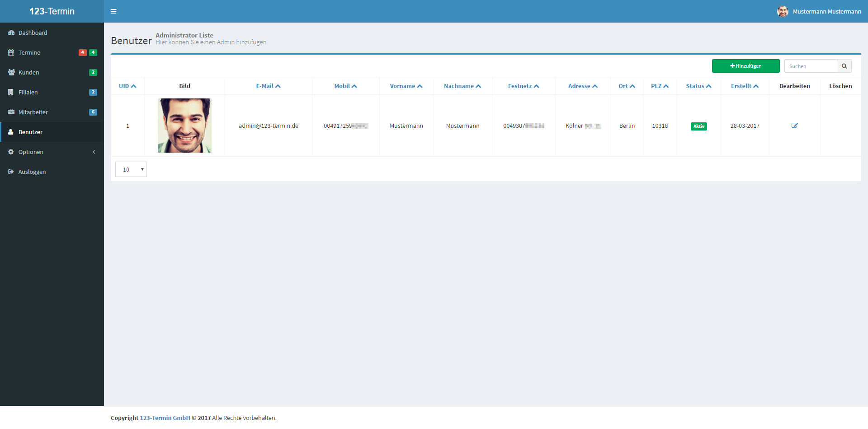
Task: Click the search magnifier icon button
Action: (844, 66)
